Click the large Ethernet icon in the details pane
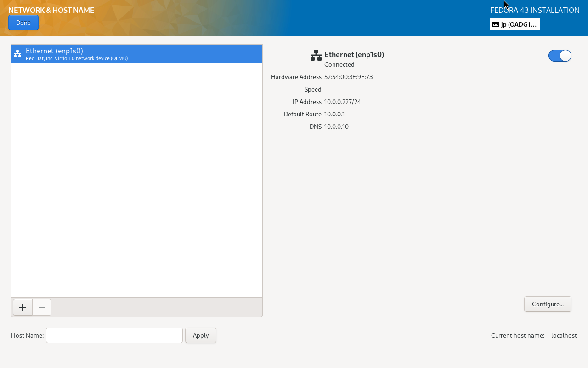 pyautogui.click(x=316, y=56)
